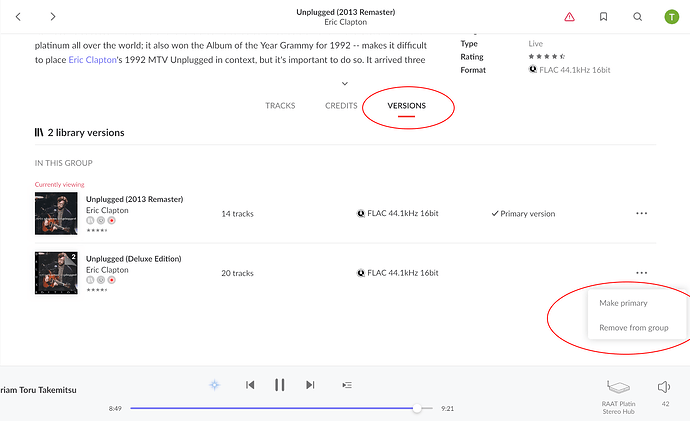Click the playback seek bar
This screenshot has width=690, height=421.
[x=282, y=408]
